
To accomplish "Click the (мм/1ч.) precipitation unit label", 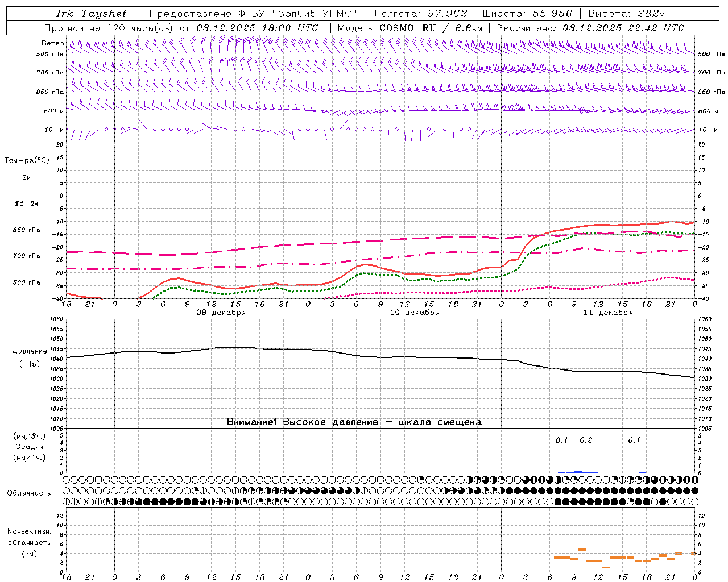I will (x=29, y=458).
